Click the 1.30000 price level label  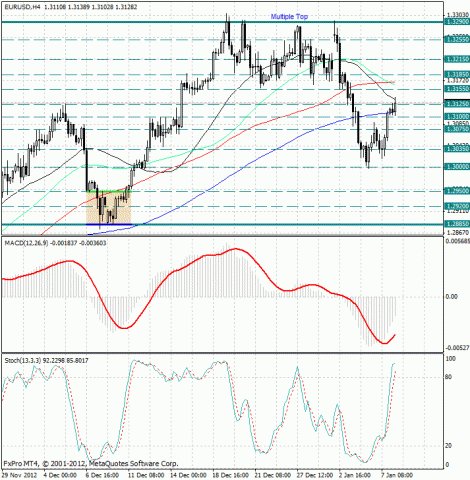(x=457, y=167)
